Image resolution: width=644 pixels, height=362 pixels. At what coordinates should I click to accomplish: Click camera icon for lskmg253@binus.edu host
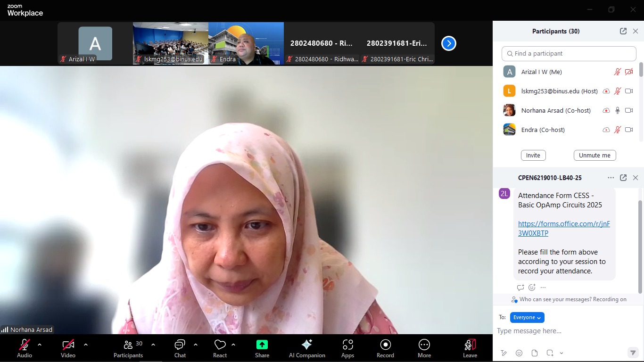[x=629, y=91]
